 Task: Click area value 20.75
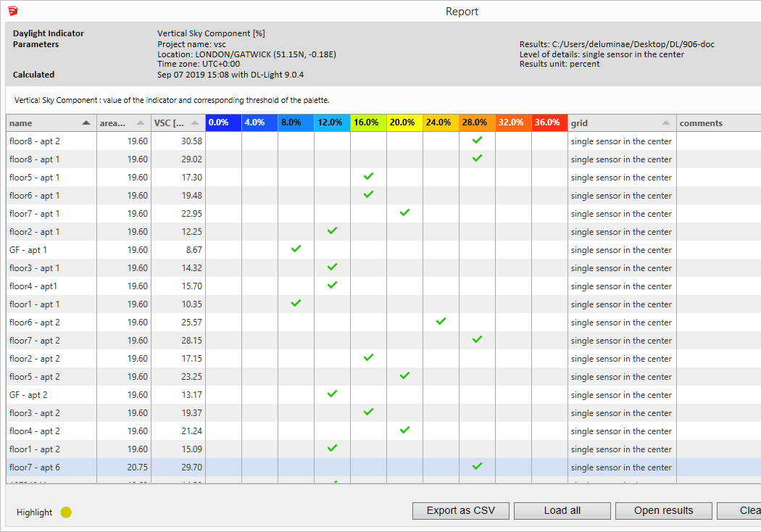tap(138, 467)
